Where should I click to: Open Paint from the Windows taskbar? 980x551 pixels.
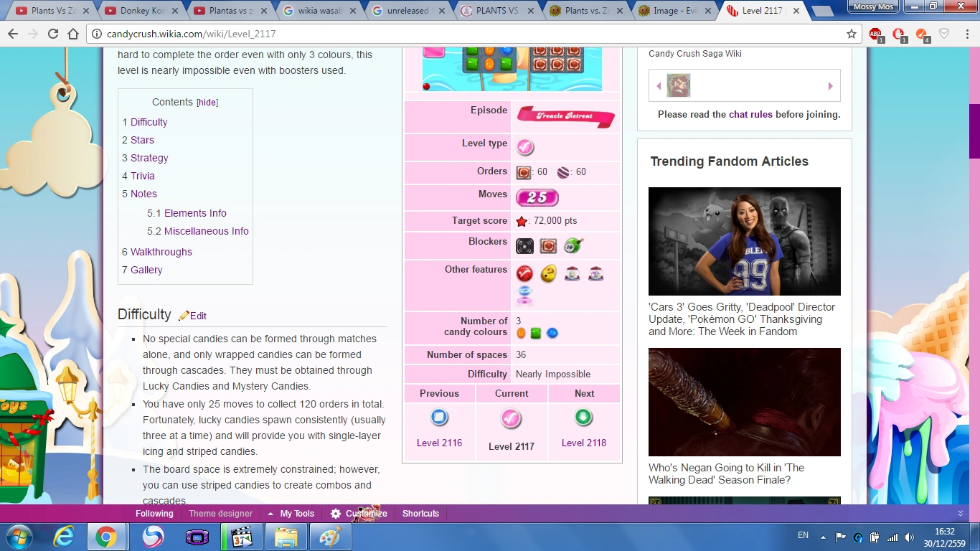(x=330, y=536)
